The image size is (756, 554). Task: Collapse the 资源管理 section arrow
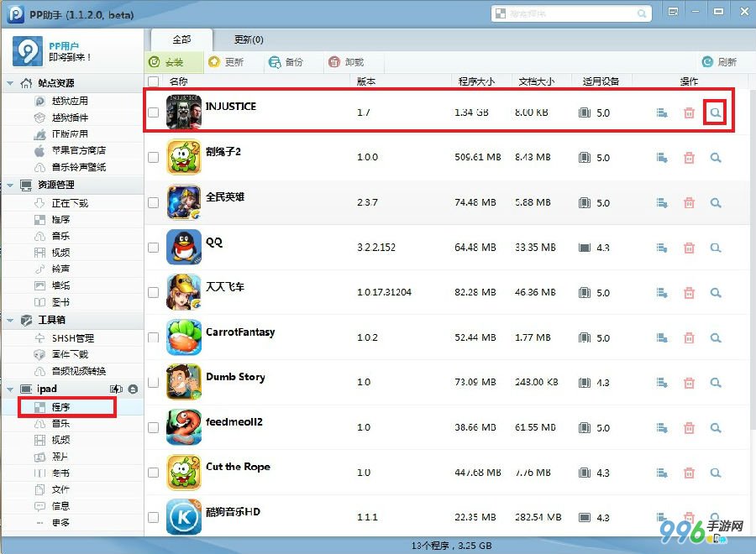tap(10, 185)
